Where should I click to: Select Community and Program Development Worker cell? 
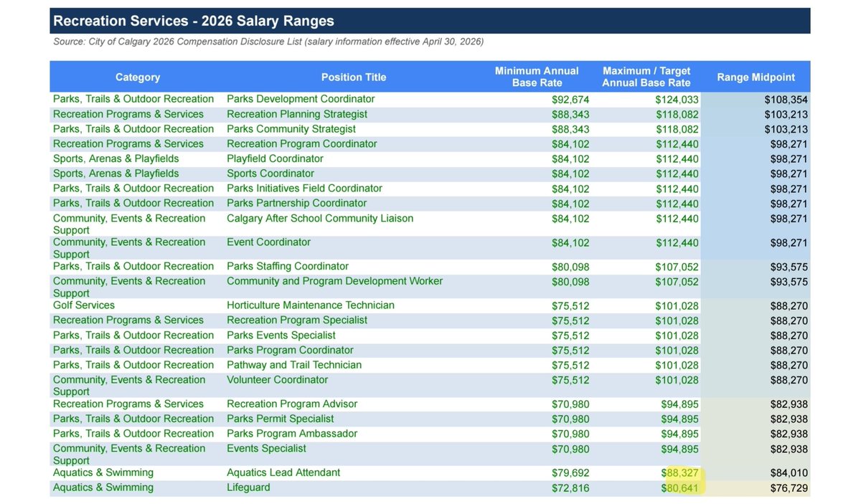334,281
